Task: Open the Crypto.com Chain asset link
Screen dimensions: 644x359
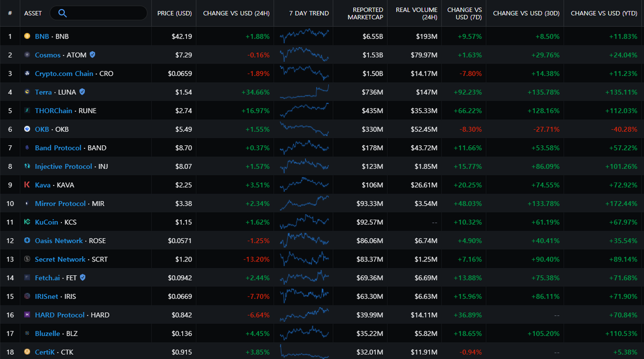Action: coord(64,73)
